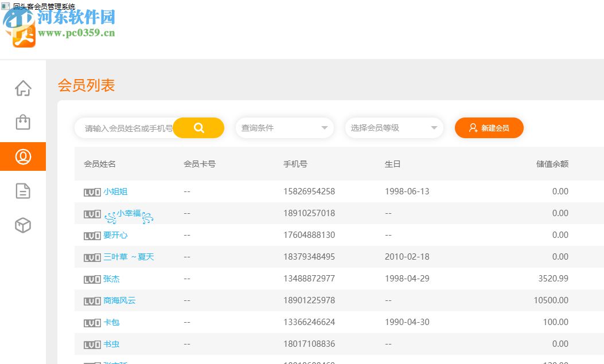Switch to 会员列表 section header

[x=86, y=85]
